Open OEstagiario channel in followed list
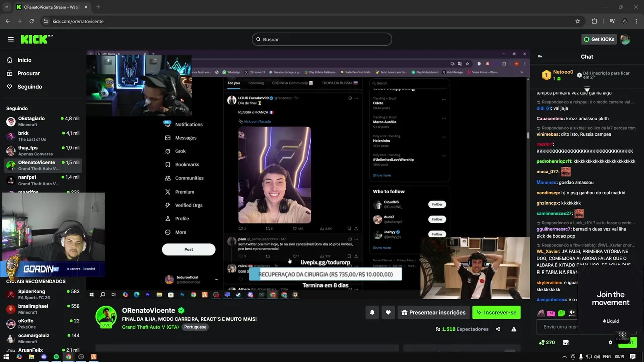This screenshot has height=362, width=644. tap(43, 121)
